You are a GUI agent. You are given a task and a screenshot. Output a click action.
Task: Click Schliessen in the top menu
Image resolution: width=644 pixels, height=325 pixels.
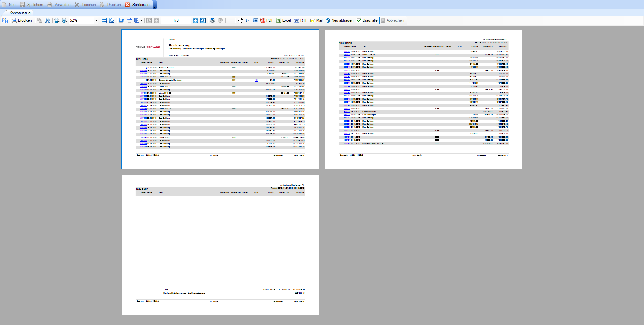pos(138,5)
